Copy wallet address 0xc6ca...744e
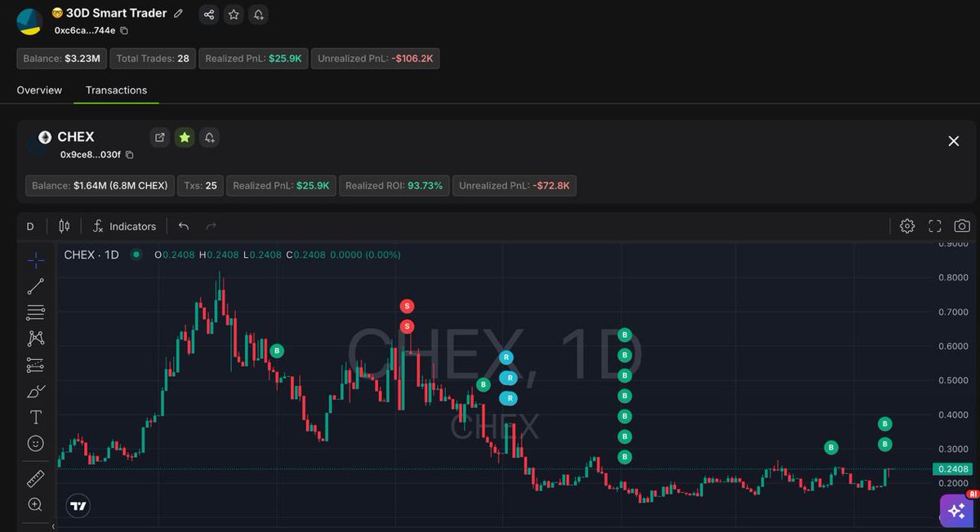The image size is (980, 532). click(124, 30)
